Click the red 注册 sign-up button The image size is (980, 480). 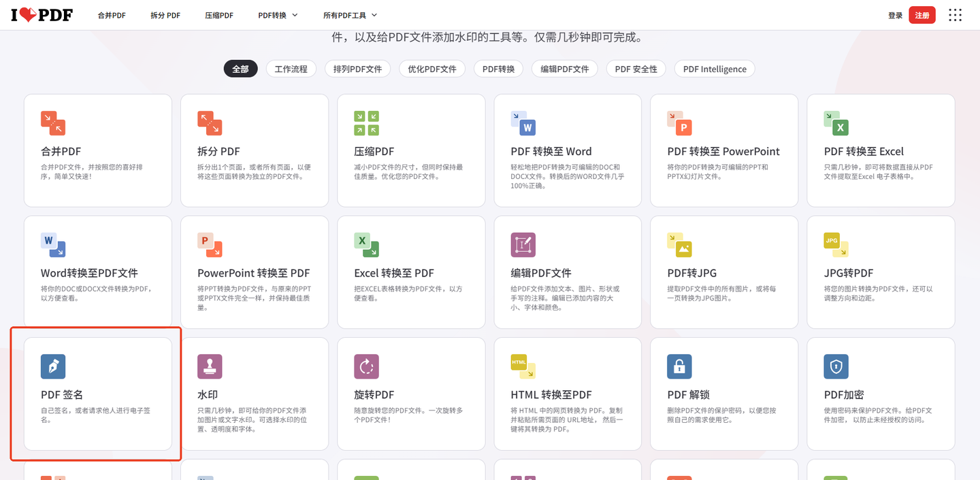[922, 15]
